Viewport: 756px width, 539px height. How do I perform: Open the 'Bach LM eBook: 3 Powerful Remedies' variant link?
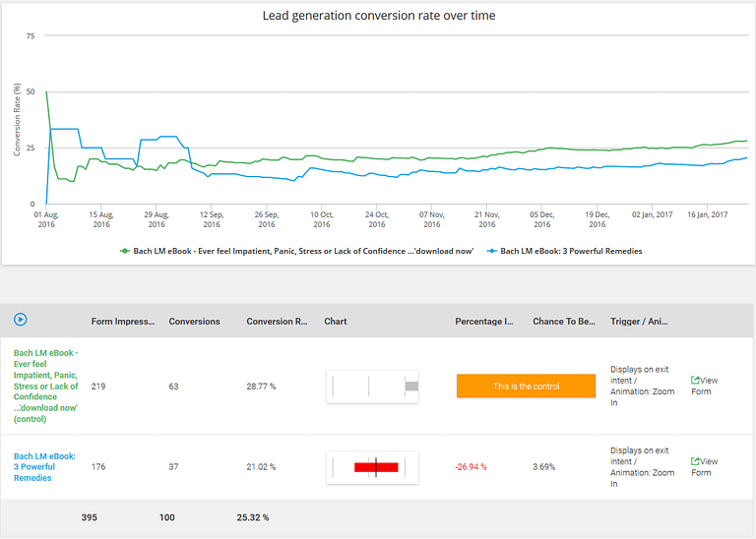coord(44,467)
